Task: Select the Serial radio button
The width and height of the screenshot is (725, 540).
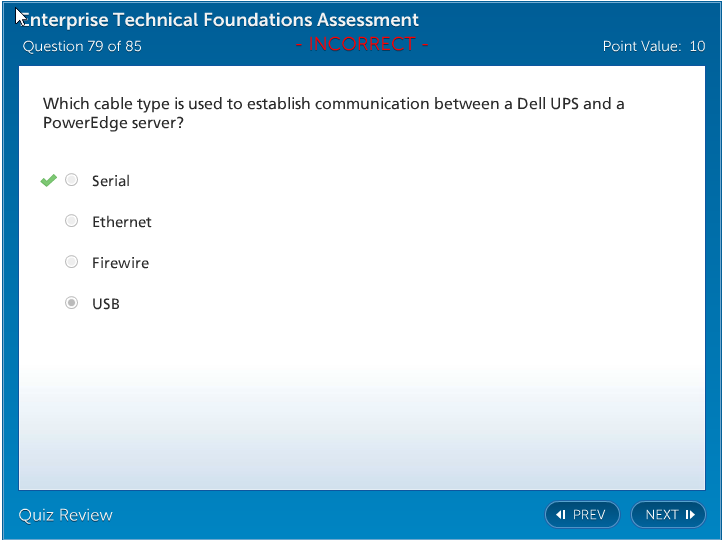Action: click(x=72, y=181)
